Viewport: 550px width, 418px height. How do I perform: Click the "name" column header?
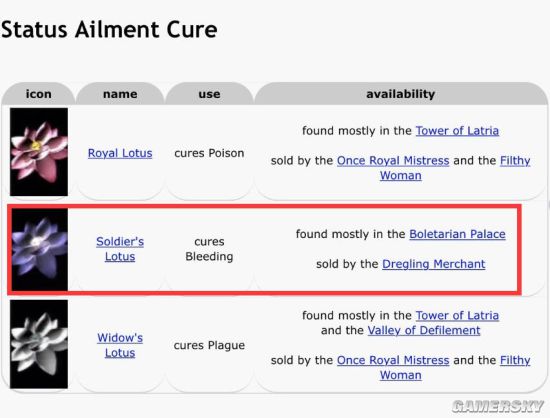click(x=120, y=94)
